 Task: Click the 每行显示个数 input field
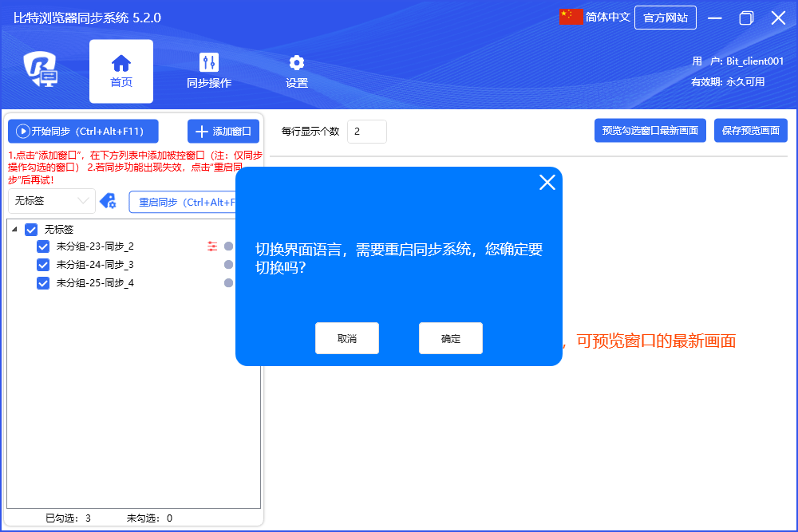(x=366, y=132)
